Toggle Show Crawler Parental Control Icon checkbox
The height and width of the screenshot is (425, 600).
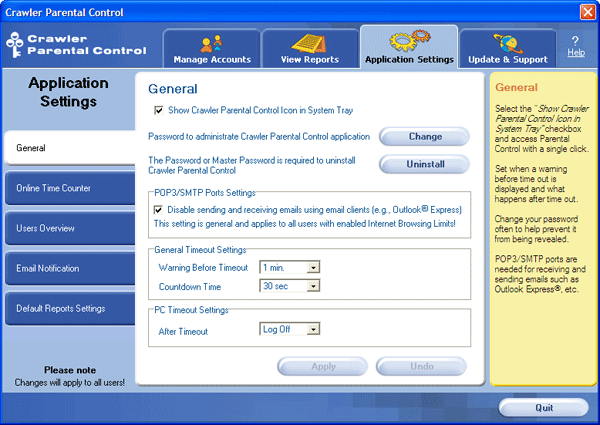point(158,111)
